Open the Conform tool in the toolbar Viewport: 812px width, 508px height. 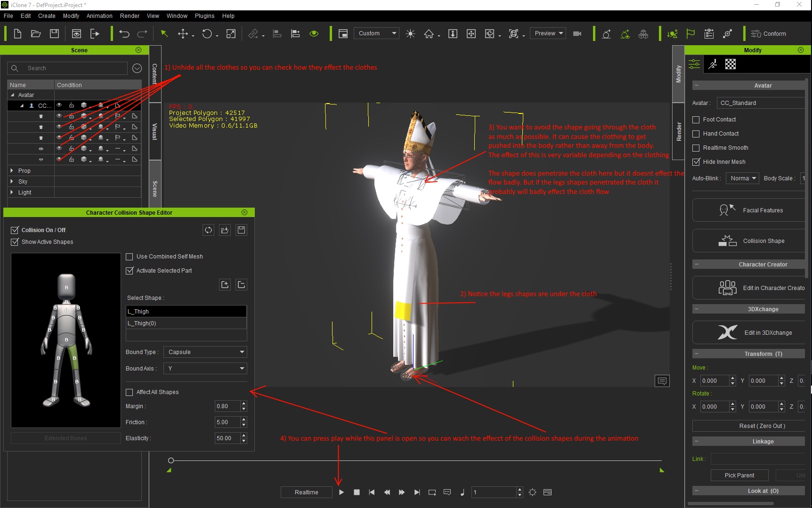pos(769,33)
